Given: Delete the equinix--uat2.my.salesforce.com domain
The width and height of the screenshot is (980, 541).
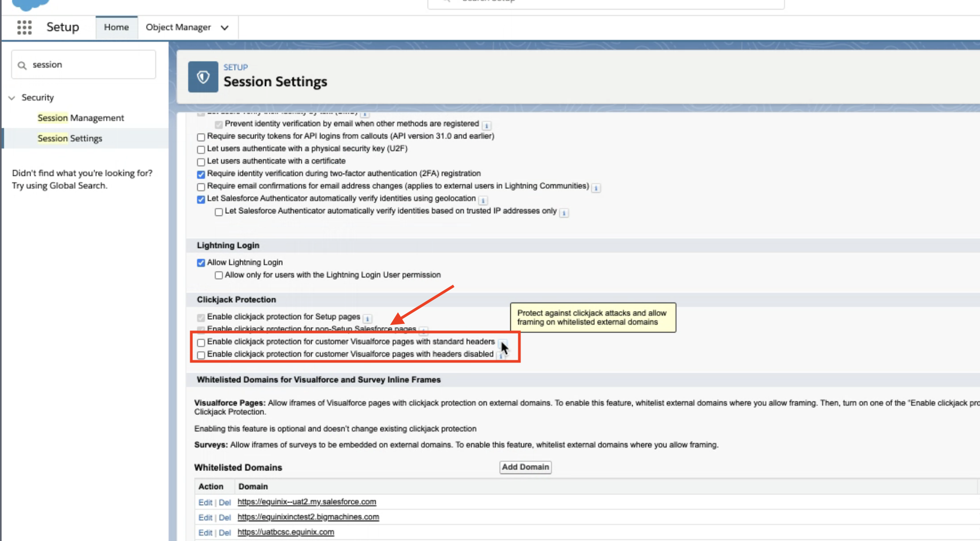Looking at the screenshot, I should click(x=224, y=503).
